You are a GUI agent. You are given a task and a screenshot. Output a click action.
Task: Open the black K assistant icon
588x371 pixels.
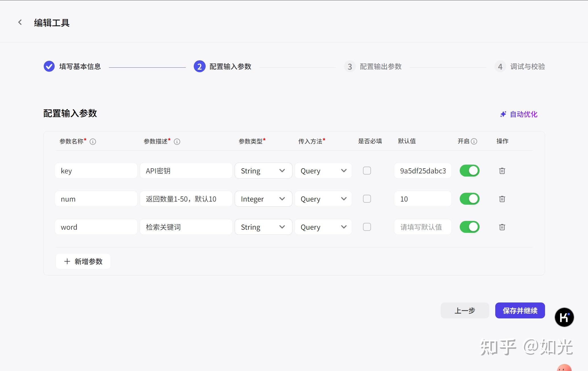tap(564, 317)
